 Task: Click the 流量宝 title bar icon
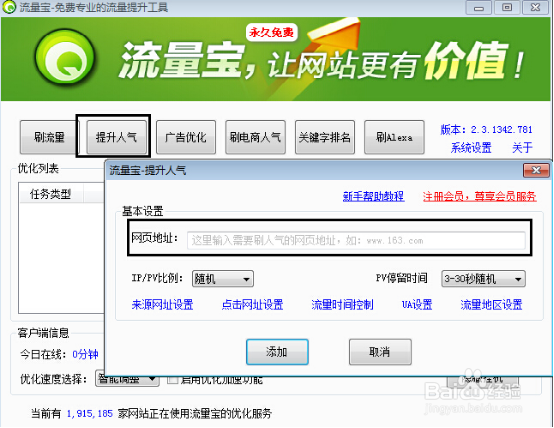click(9, 7)
